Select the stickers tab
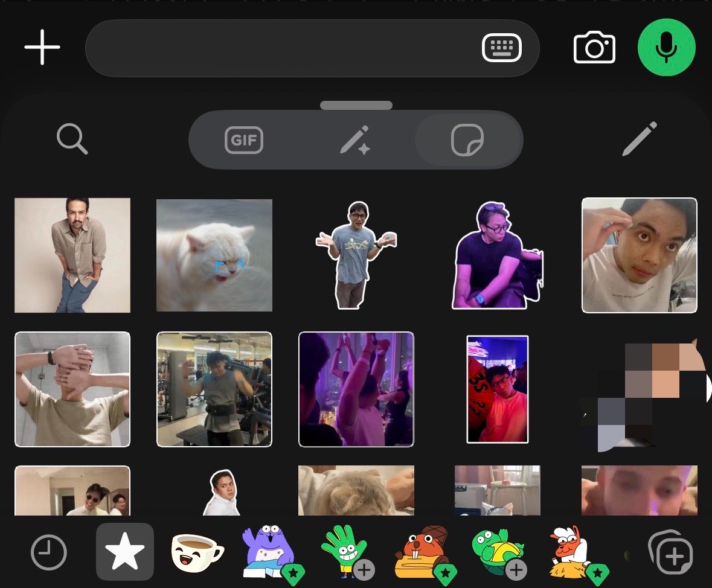 [467, 140]
